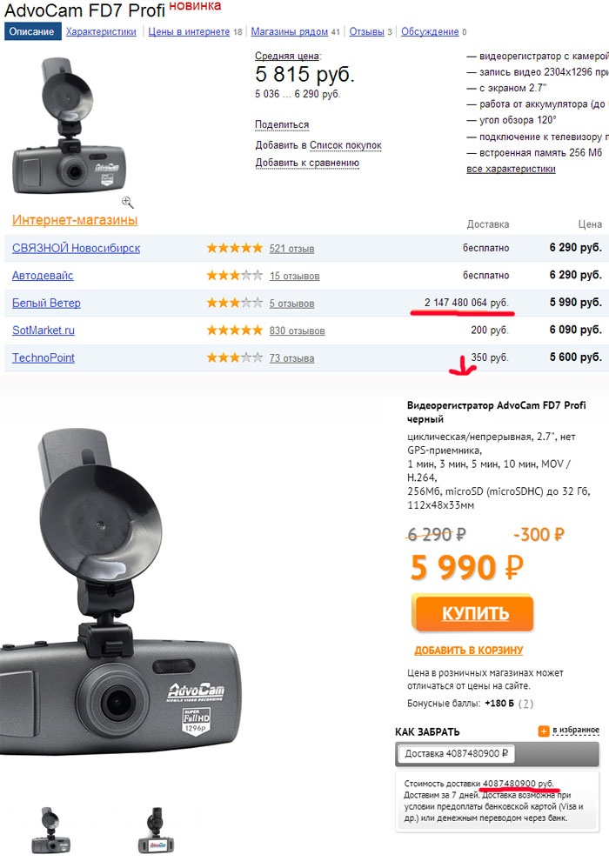The image size is (609, 868).
Task: Click the star rating for SotMarket.ru
Action: 234,331
